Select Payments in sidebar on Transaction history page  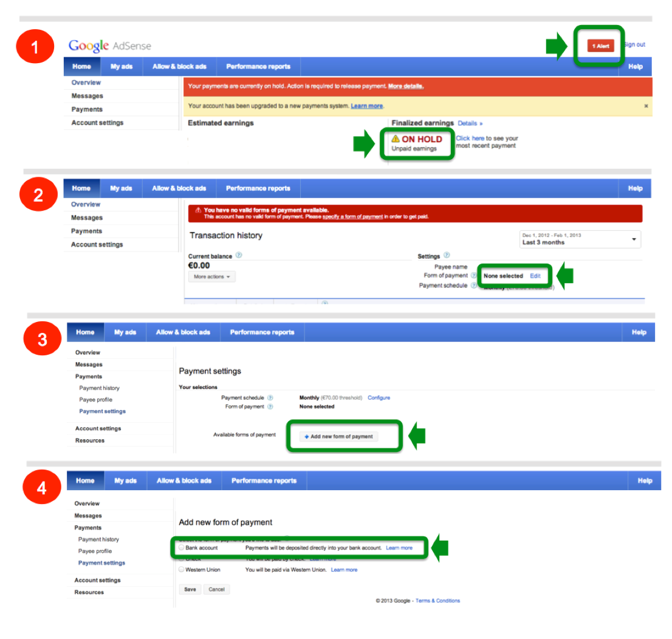pos(86,231)
